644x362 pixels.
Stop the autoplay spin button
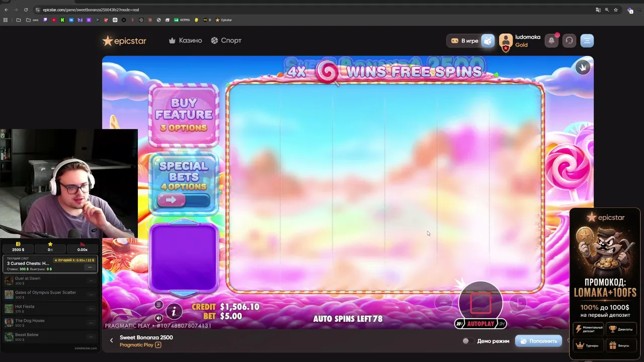pyautogui.click(x=480, y=303)
